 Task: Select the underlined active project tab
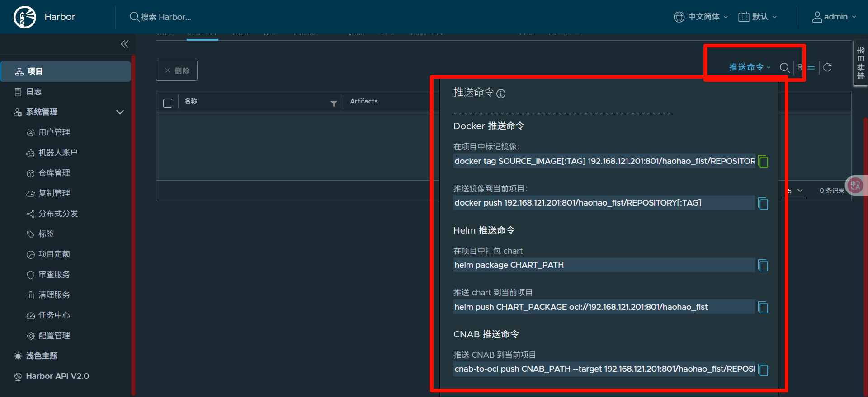203,37
